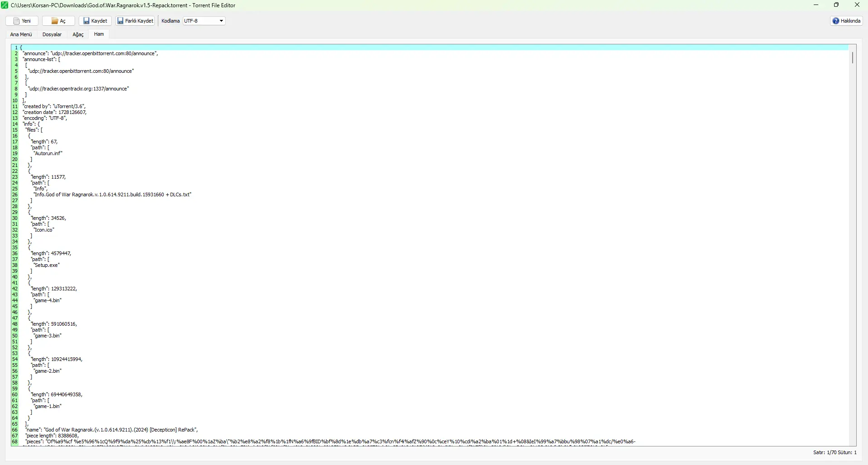Click the "length": 4579447 line

(x=51, y=253)
